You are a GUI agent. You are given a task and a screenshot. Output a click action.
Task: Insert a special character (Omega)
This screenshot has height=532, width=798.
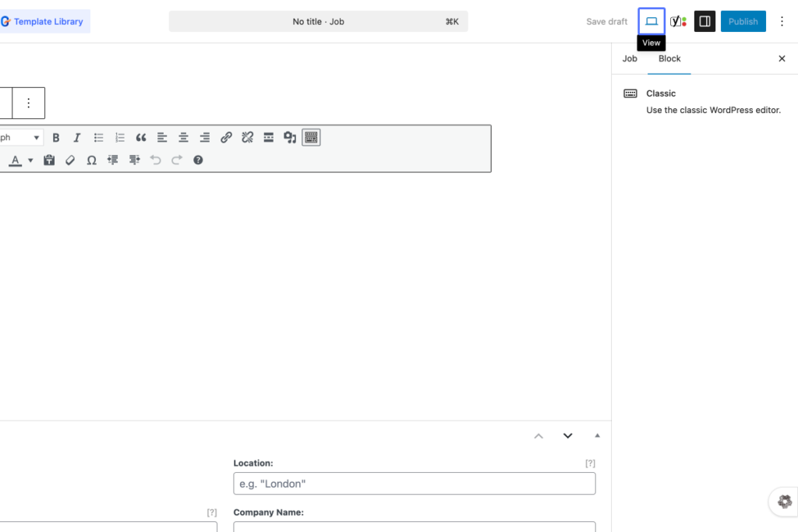[92, 160]
